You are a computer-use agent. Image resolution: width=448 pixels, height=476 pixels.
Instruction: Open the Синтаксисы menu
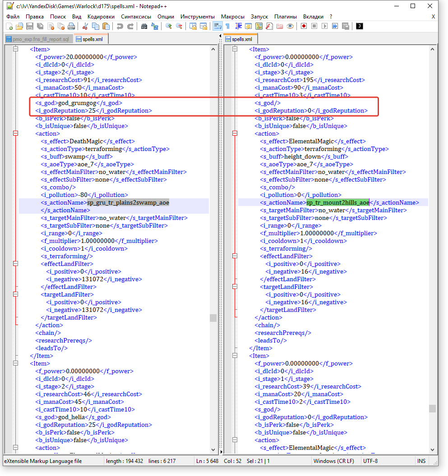coord(136,17)
